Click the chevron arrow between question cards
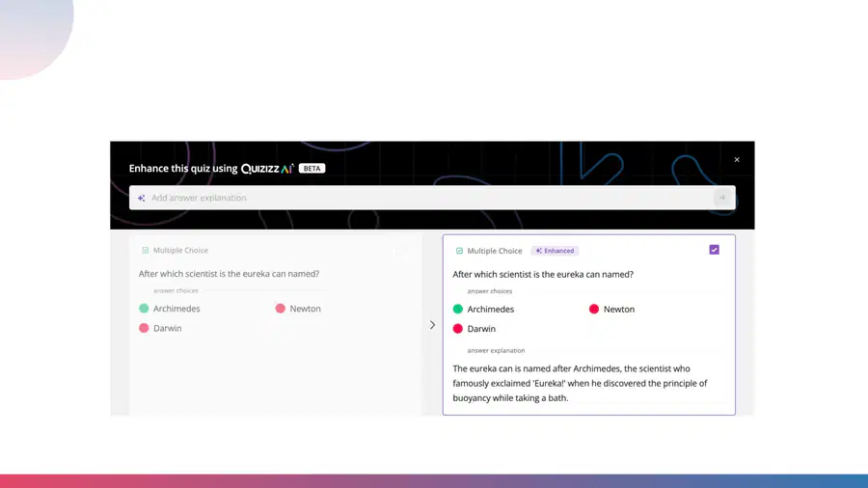 432,325
